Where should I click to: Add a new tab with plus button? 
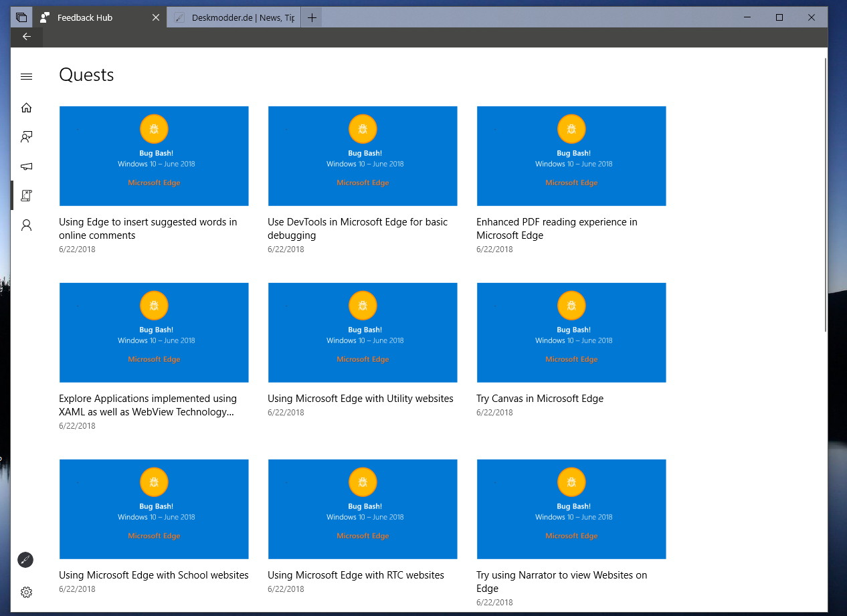click(312, 17)
